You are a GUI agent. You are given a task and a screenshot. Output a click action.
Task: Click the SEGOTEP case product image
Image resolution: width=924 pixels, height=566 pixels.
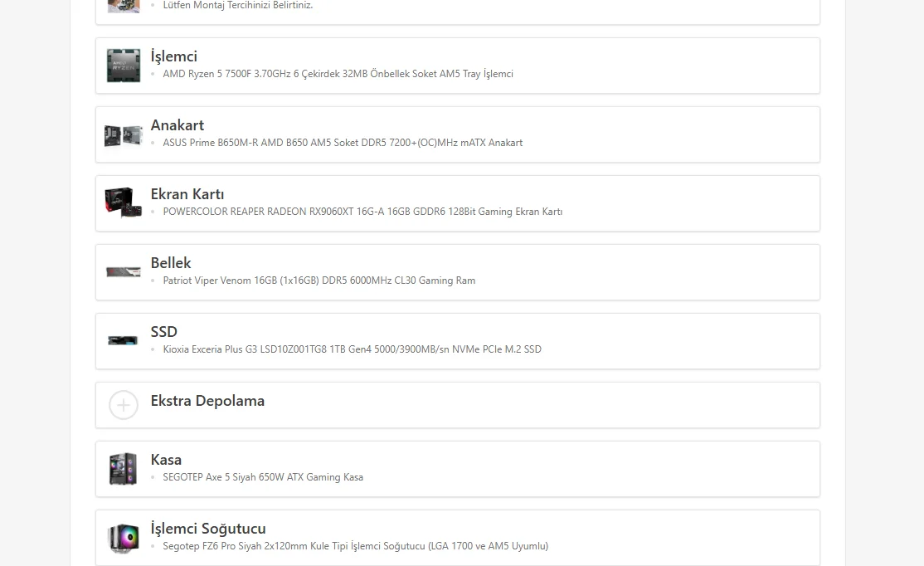123,469
